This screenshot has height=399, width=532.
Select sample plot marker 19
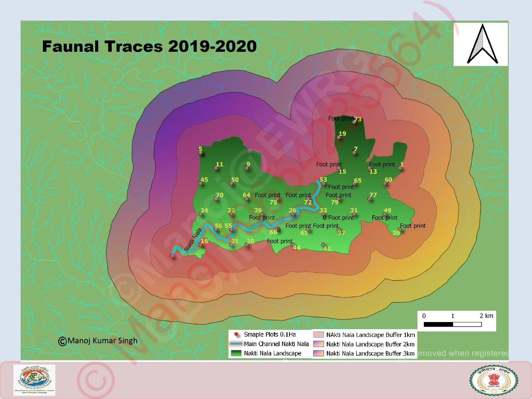pyautogui.click(x=339, y=137)
